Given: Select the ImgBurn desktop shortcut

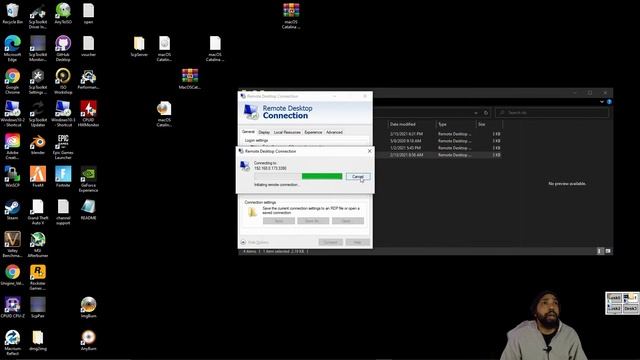Looking at the screenshot, I should tap(89, 307).
